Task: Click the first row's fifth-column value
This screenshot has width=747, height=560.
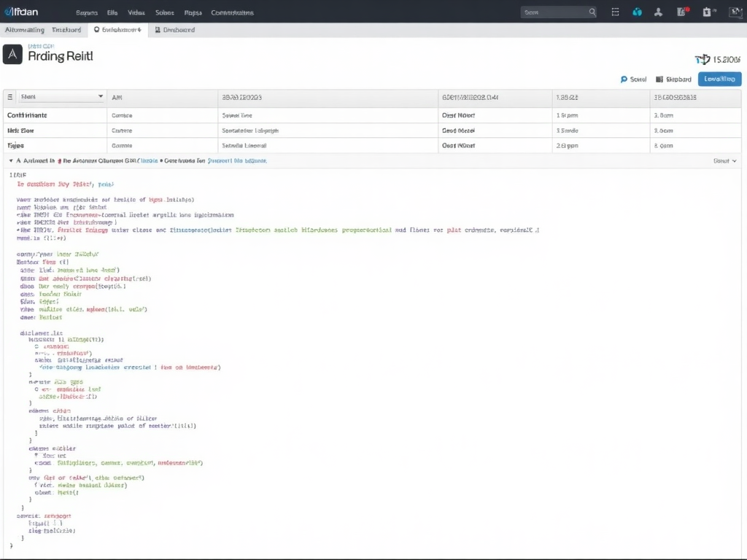Action: (x=567, y=115)
